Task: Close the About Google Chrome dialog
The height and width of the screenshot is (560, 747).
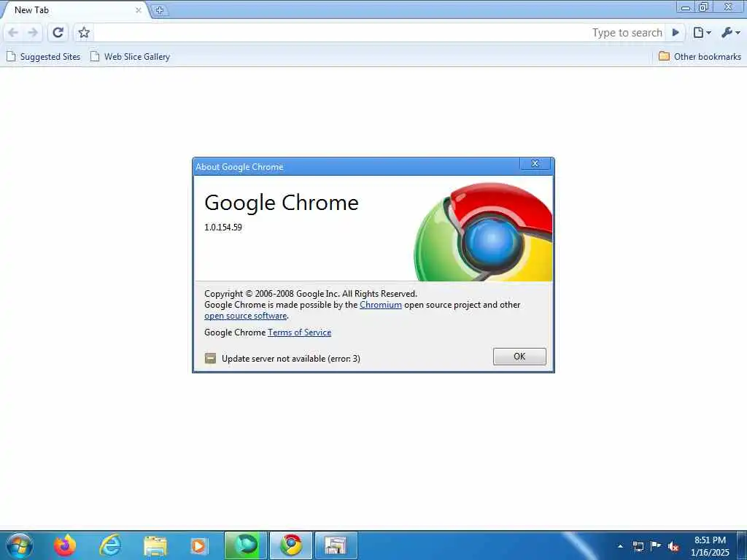Action: point(535,164)
